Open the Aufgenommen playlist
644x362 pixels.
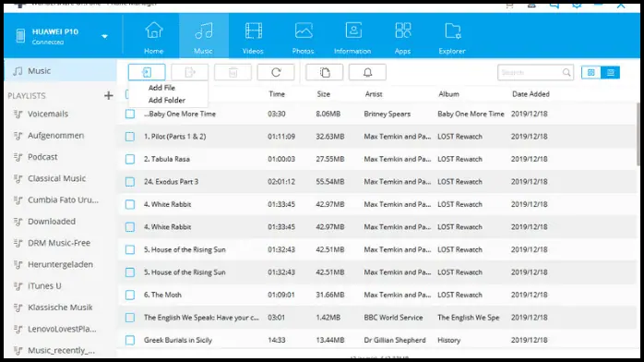pos(56,135)
